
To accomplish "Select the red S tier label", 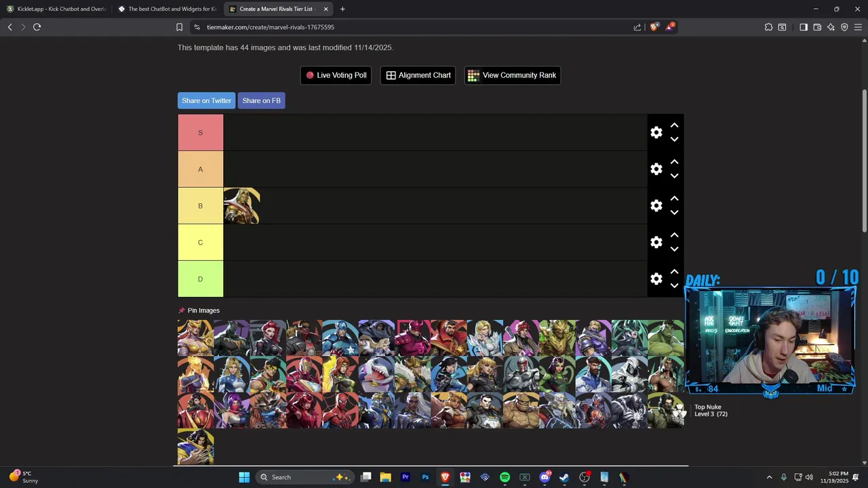I will 200,133.
